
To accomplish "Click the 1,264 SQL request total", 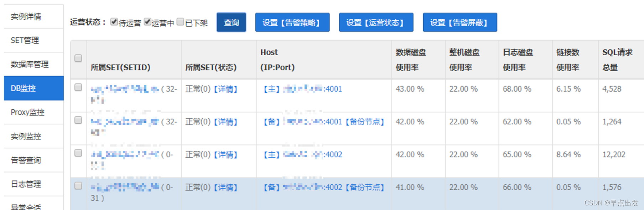I will point(612,122).
